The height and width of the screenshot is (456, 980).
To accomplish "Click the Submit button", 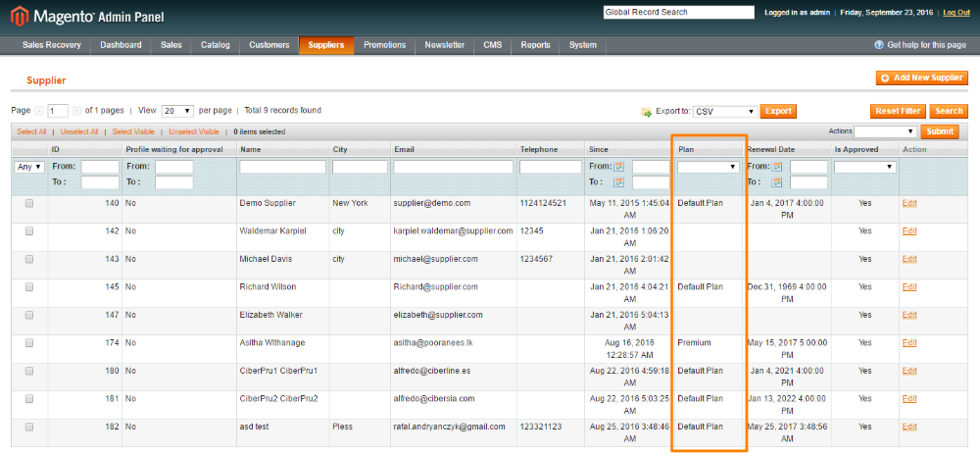I will coord(940,131).
